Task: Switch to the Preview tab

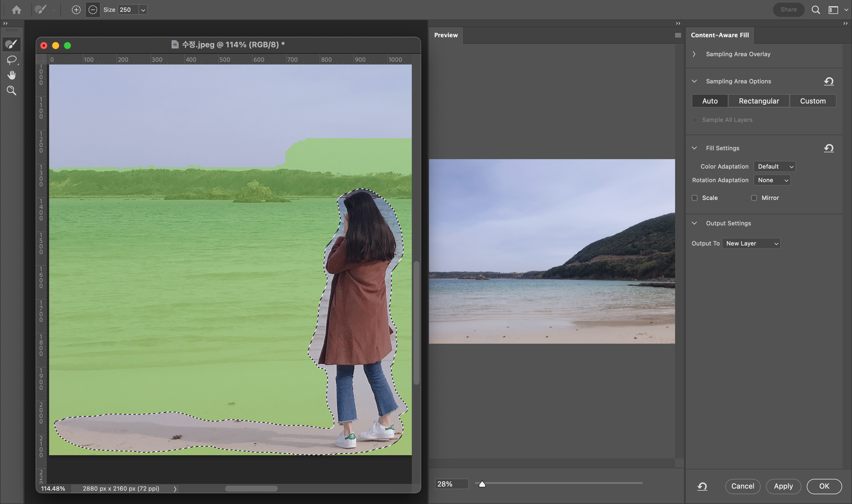Action: click(446, 35)
